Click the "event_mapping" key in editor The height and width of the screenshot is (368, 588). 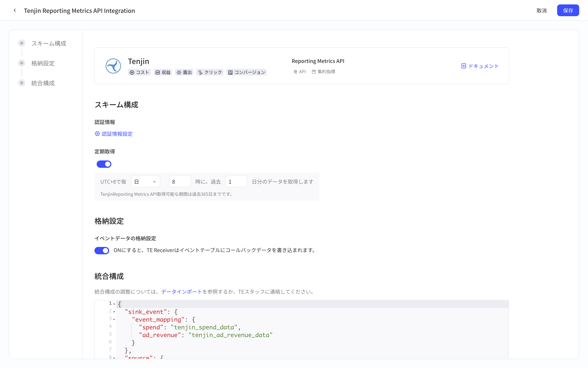tap(158, 320)
